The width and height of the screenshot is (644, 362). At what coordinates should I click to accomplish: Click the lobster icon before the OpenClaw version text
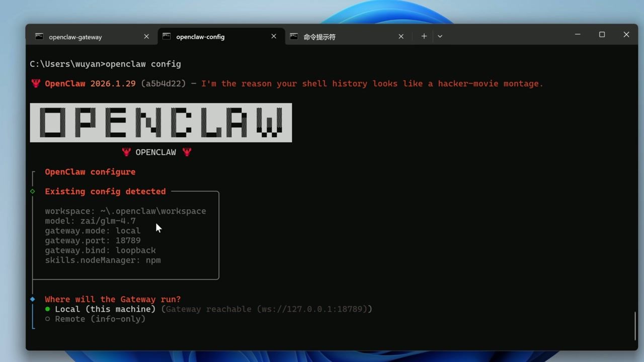[x=35, y=83]
